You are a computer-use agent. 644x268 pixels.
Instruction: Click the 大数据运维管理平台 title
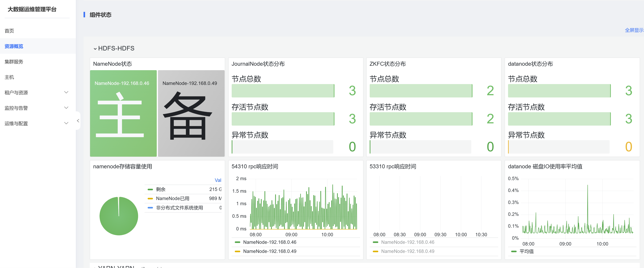pyautogui.click(x=32, y=9)
